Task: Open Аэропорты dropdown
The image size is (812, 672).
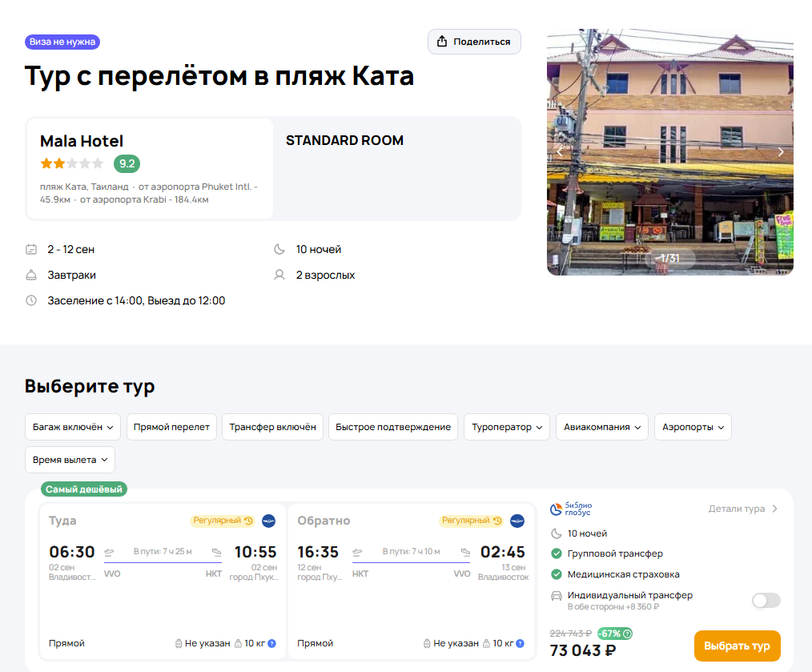Action: (x=693, y=427)
